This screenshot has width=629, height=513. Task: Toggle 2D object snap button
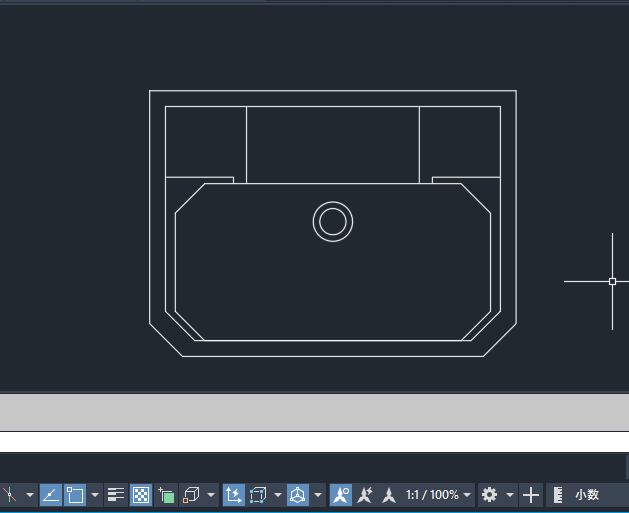[75, 495]
